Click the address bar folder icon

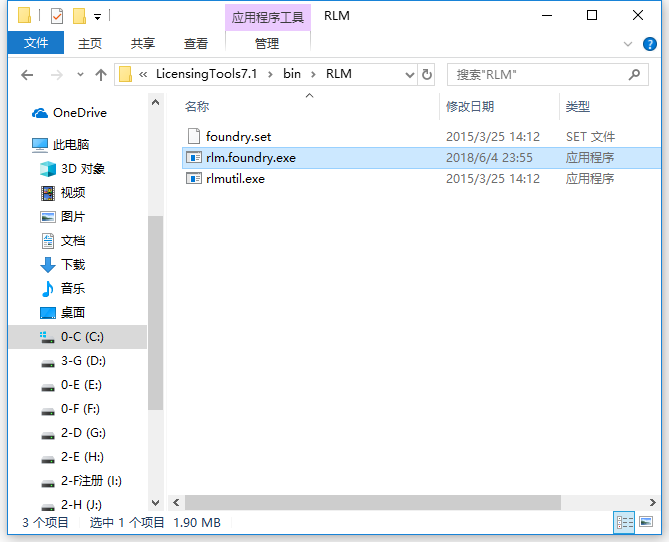coord(125,74)
